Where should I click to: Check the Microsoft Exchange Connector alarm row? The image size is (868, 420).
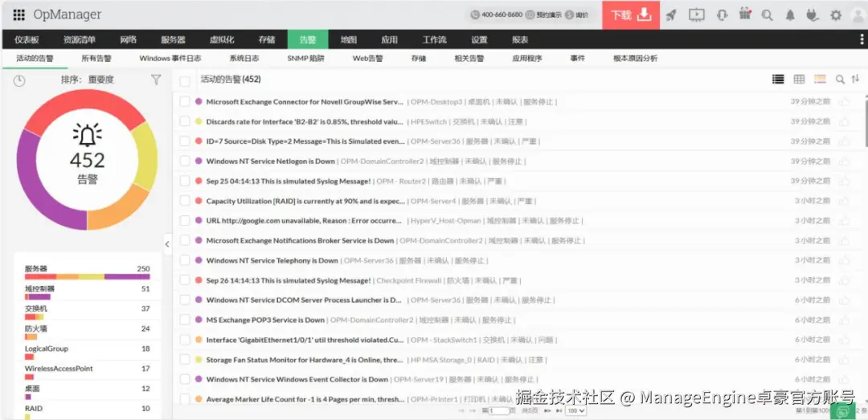185,101
